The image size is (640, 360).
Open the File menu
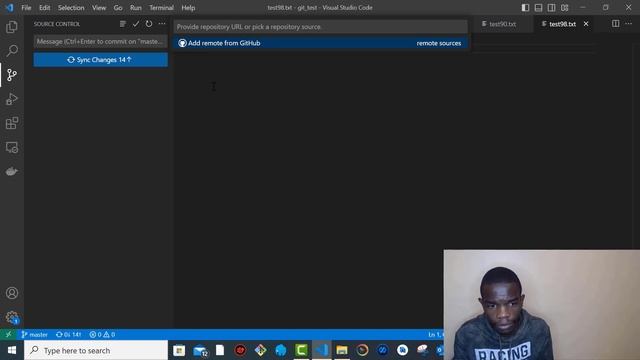[x=26, y=8]
